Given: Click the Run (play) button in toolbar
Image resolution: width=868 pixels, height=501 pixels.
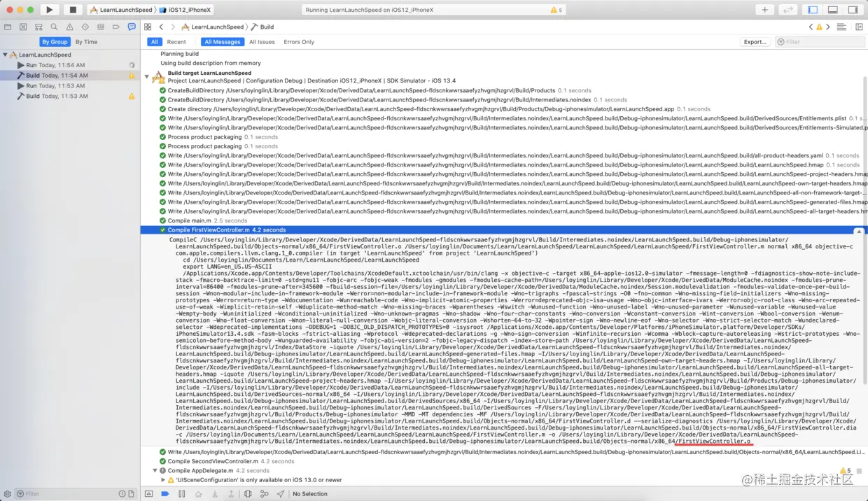Looking at the screenshot, I should tap(49, 10).
